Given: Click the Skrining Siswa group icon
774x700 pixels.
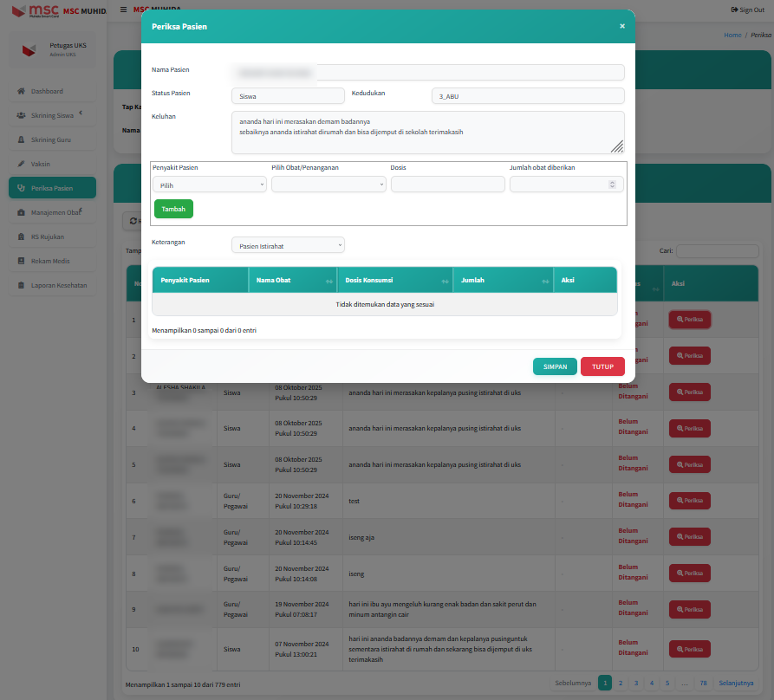Looking at the screenshot, I should coord(21,115).
